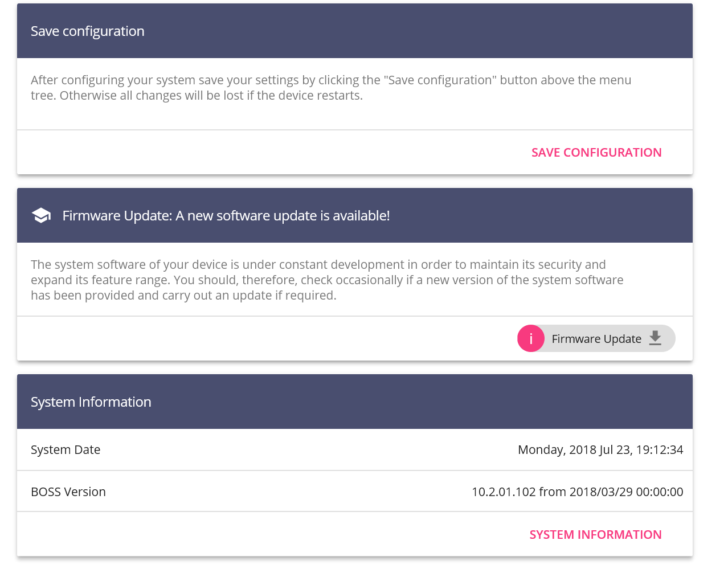Click the Firmware Update download button

tap(596, 338)
